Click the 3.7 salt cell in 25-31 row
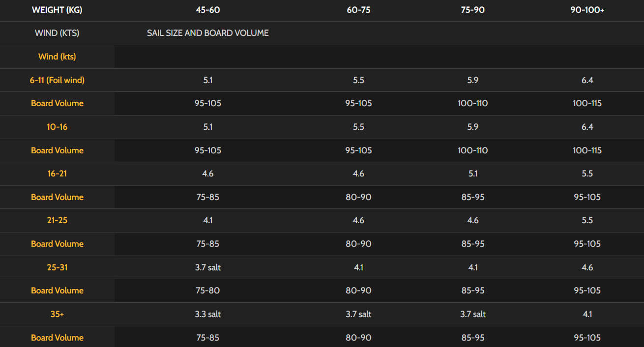This screenshot has width=644, height=347. pos(207,267)
